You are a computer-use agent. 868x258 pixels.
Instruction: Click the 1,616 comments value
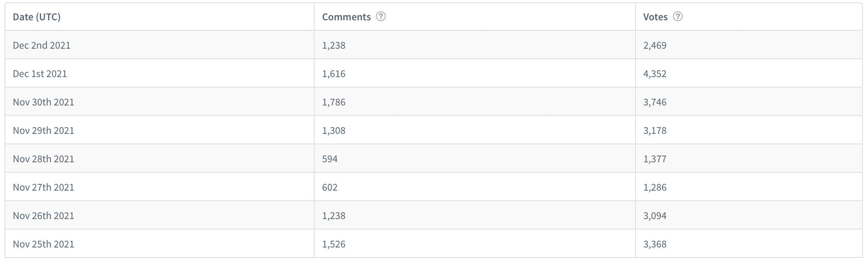point(334,74)
